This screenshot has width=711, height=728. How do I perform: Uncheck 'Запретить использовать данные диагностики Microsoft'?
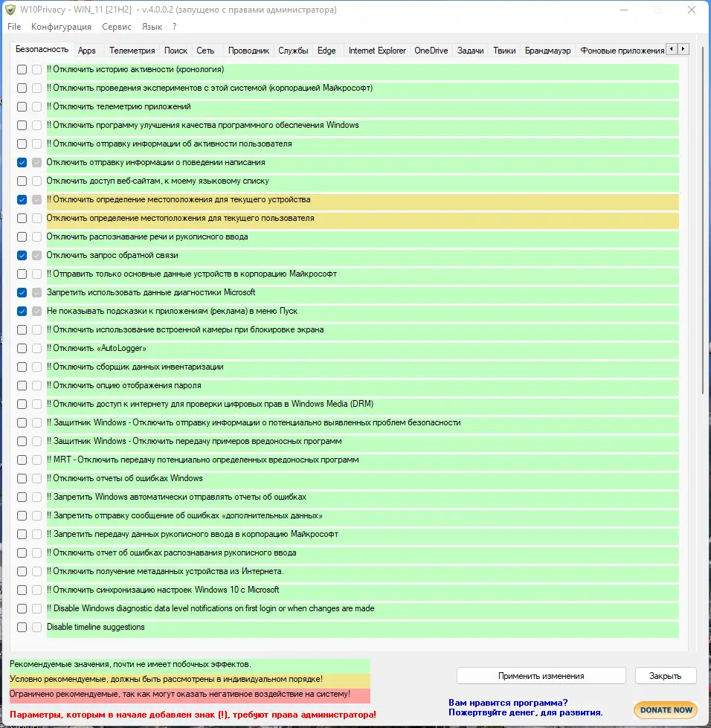click(21, 292)
